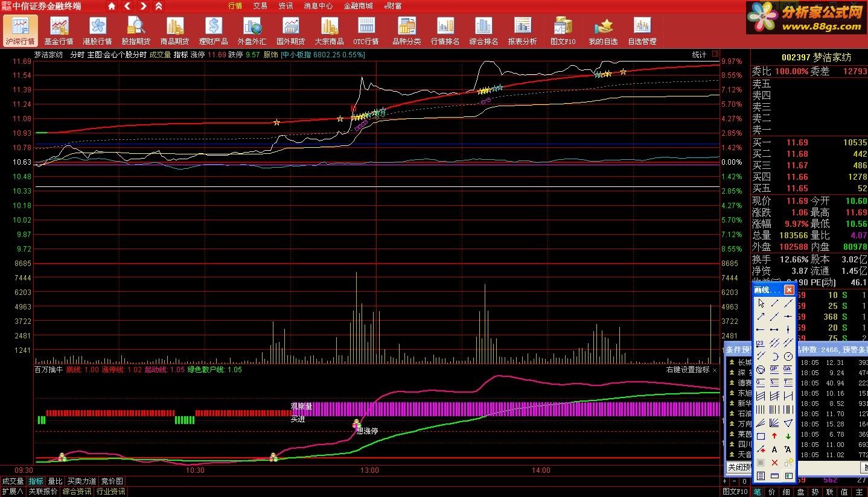Image resolution: width=868 pixels, height=497 pixels.
Task: Switch to 竞价图 bottom tab
Action: pyautogui.click(x=112, y=481)
